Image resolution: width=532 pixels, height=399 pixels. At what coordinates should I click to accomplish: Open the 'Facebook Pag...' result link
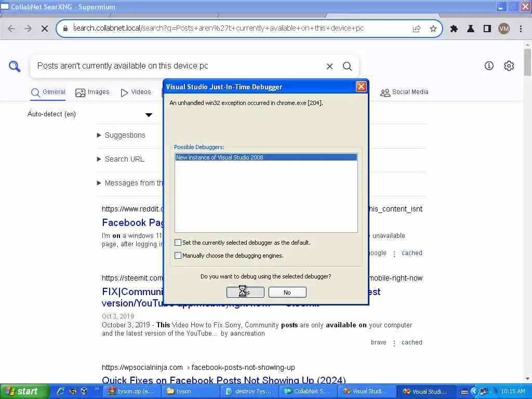point(132,222)
